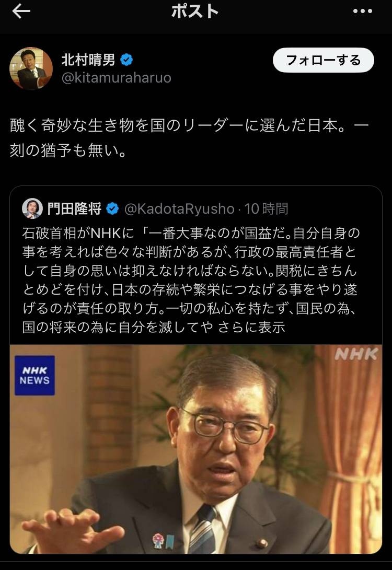Open the NHK interview image thumbnail
The image size is (392, 570).
click(195, 449)
